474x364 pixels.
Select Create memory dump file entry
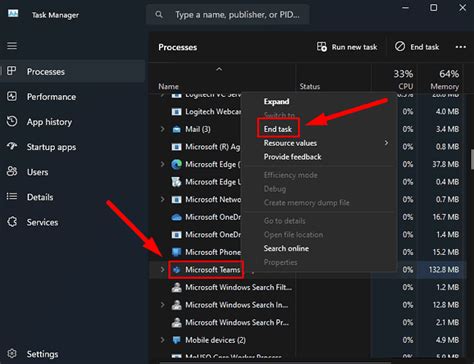click(307, 203)
